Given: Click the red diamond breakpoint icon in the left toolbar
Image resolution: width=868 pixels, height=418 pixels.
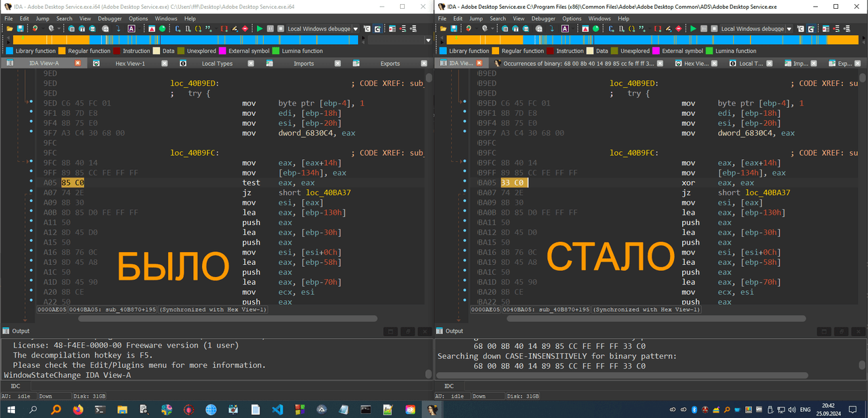Looking at the screenshot, I should [245, 29].
